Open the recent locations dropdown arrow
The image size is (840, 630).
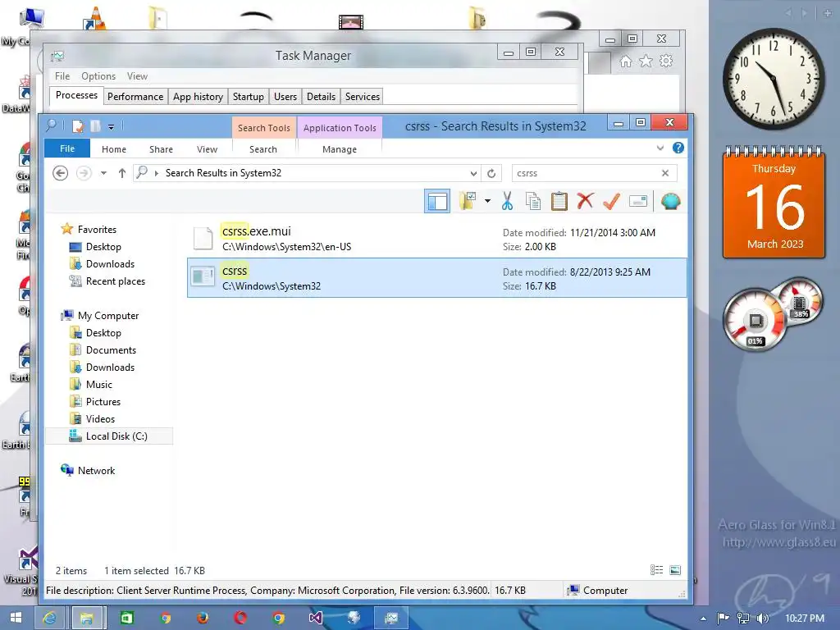pos(103,173)
